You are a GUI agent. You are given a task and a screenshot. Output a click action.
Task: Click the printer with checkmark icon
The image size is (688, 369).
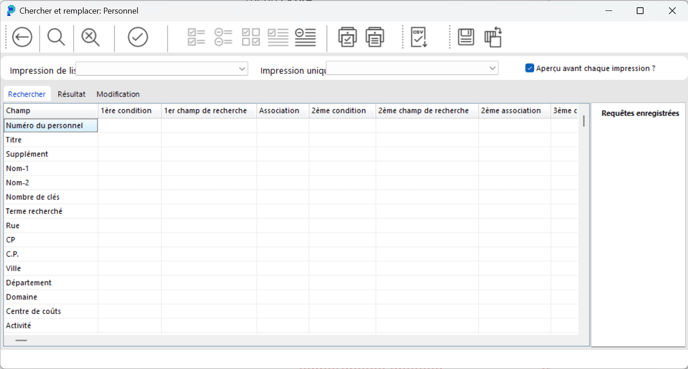pos(347,37)
